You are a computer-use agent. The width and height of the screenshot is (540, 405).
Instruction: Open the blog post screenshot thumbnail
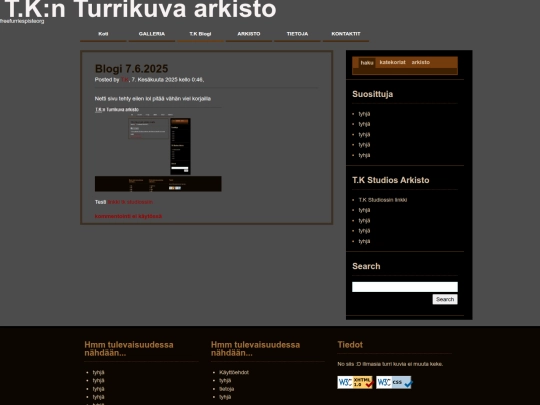[158, 149]
